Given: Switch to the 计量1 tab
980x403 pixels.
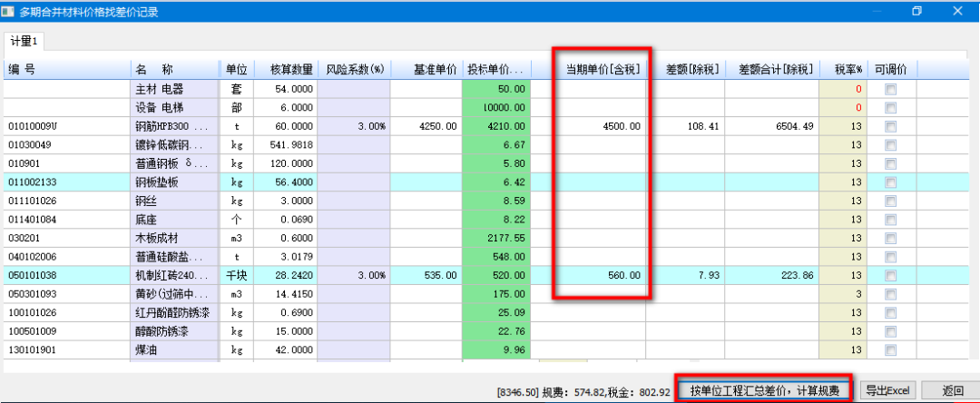Looking at the screenshot, I should pos(24,41).
